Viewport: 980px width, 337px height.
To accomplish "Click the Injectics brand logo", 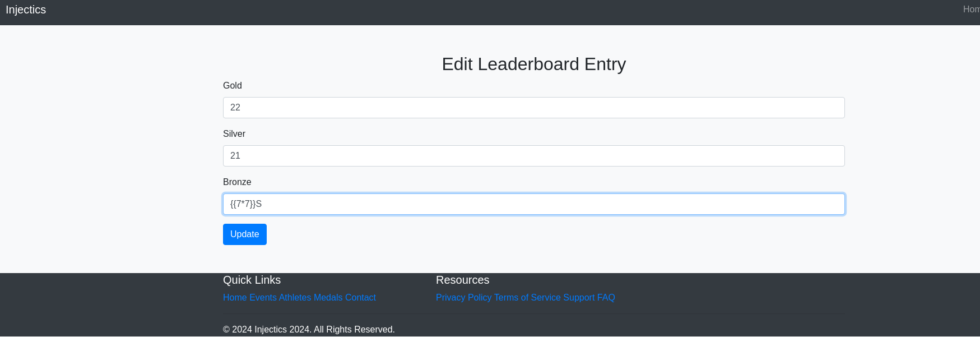I will [26, 10].
